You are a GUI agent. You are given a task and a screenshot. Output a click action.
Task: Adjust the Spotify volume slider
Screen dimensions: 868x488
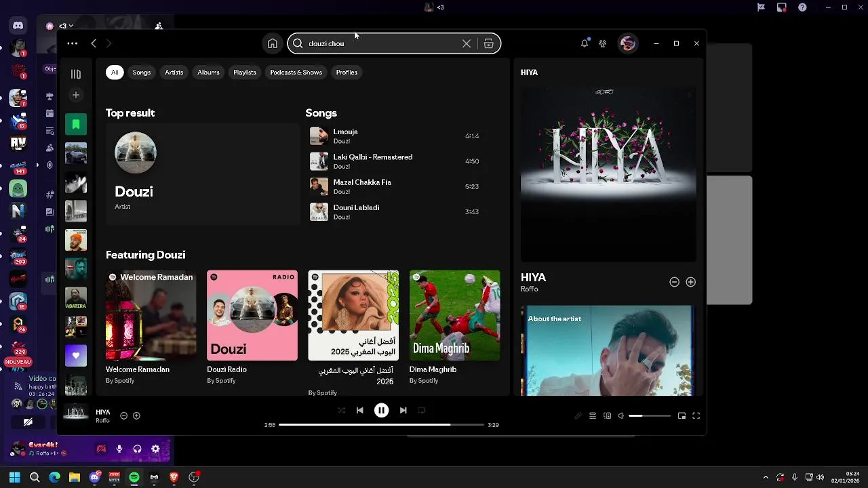click(650, 415)
